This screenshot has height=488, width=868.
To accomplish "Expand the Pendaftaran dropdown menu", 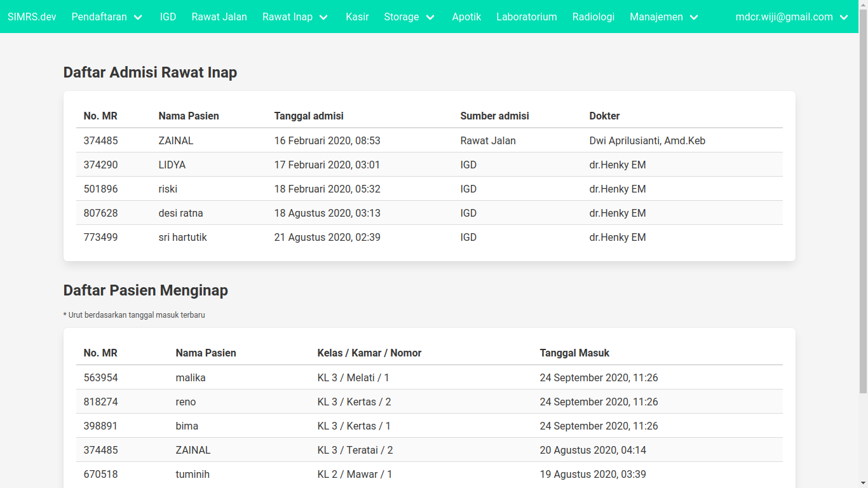I will 107,17.
